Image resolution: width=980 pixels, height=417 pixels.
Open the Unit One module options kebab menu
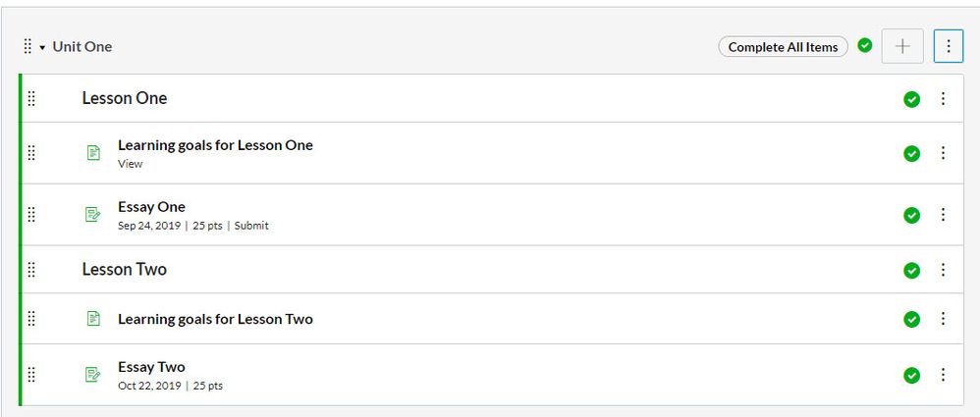click(948, 46)
